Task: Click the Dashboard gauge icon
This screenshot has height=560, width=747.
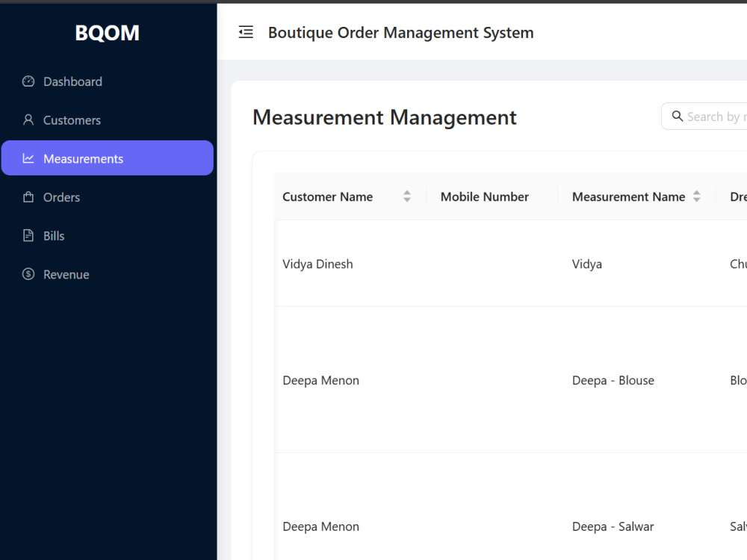Action: 28,81
